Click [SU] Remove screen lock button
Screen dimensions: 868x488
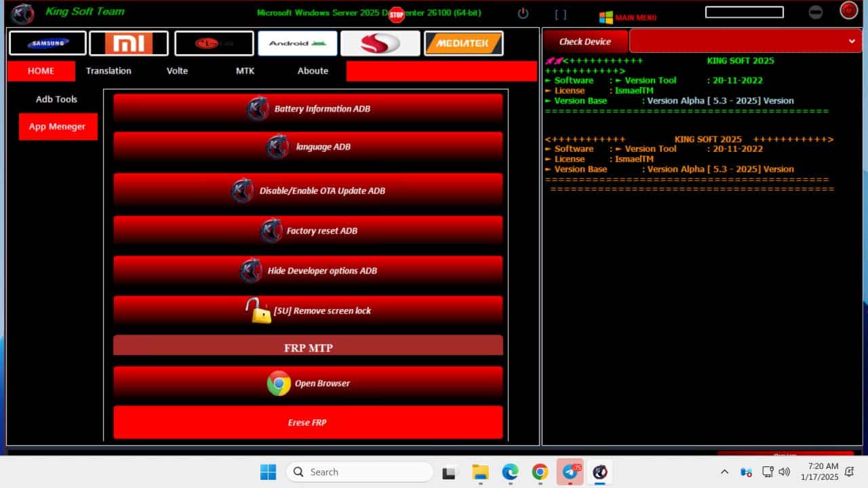[x=308, y=310]
